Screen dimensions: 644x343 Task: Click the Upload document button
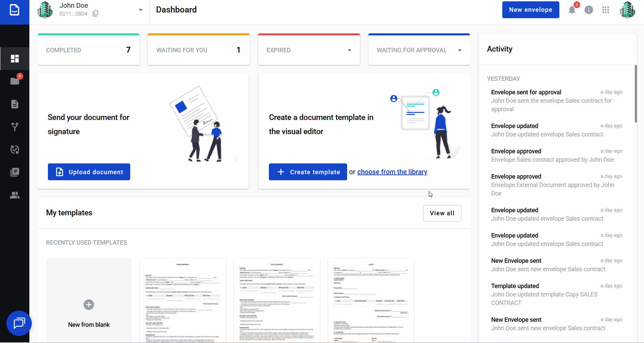pyautogui.click(x=89, y=172)
